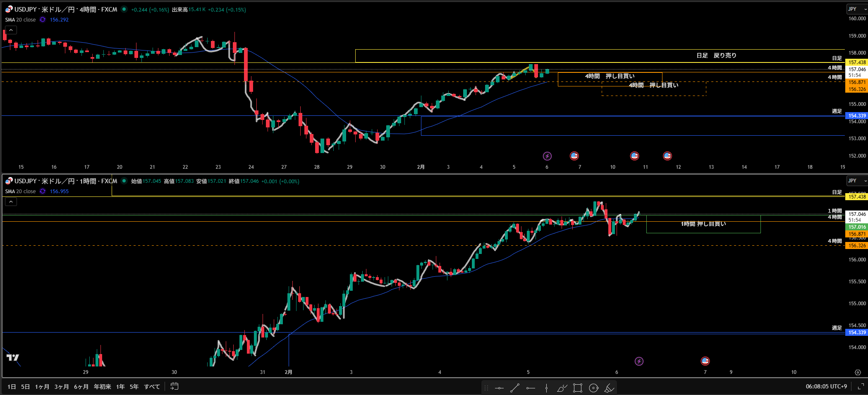Viewport: 868px width, 395px height.
Task: Set the date range to すべて
Action: click(152, 387)
